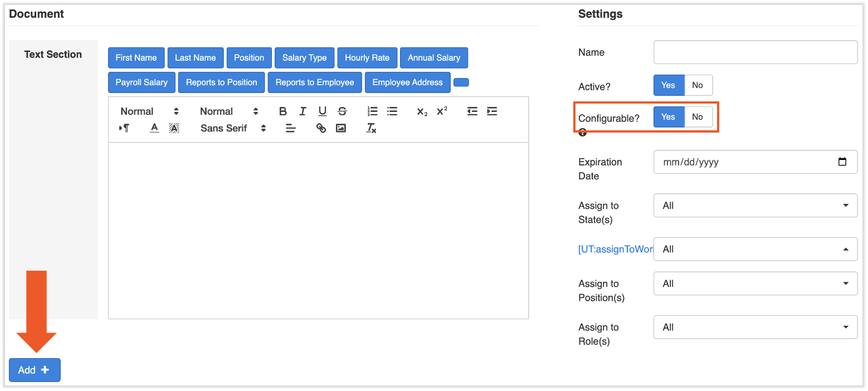Viewport: 868px width, 391px height.
Task: Click the Name input field
Action: click(755, 52)
